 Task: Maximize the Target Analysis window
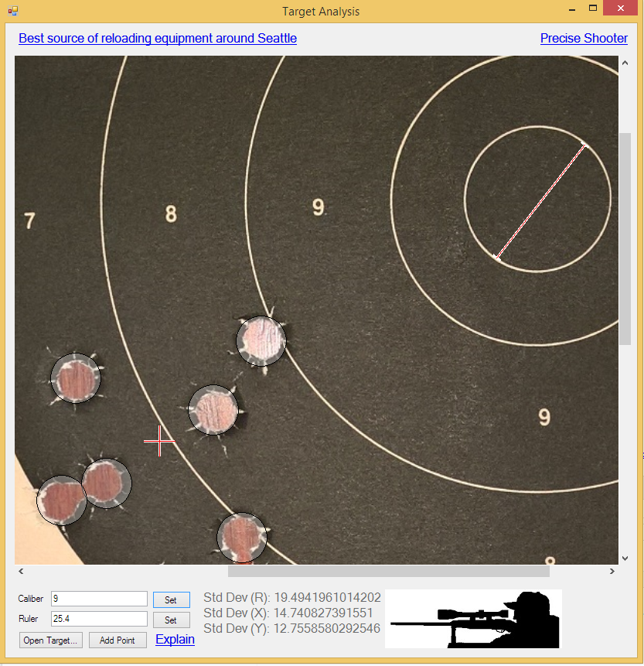(x=593, y=8)
